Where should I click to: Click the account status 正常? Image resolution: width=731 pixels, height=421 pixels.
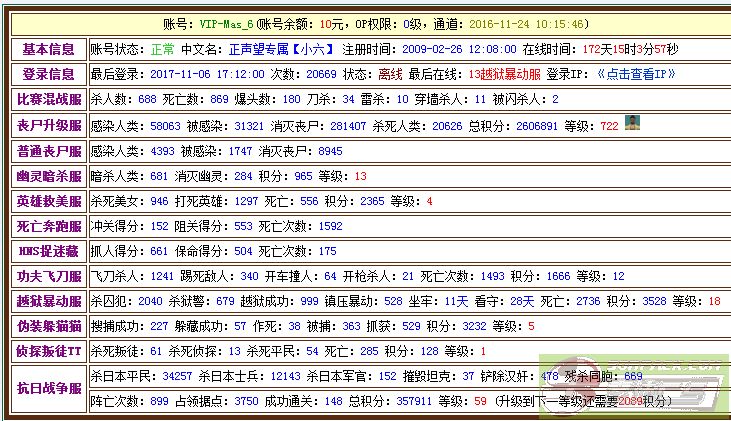click(x=162, y=49)
